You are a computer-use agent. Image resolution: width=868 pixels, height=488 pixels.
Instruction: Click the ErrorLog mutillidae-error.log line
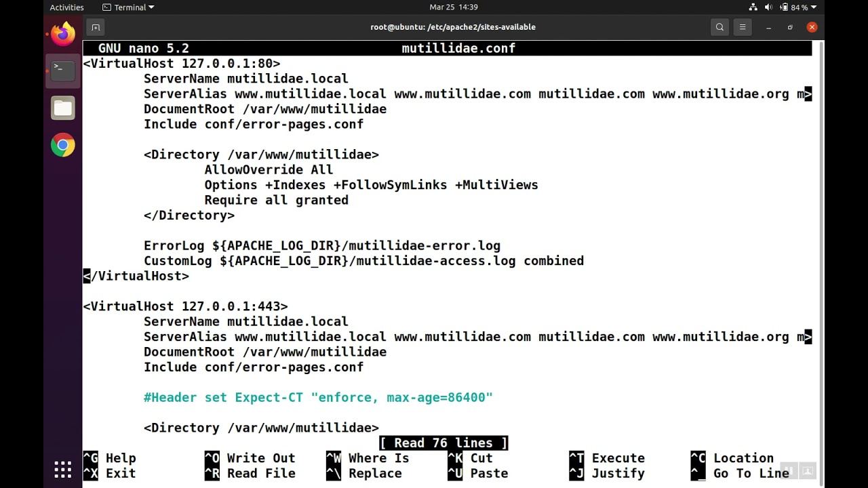(322, 245)
